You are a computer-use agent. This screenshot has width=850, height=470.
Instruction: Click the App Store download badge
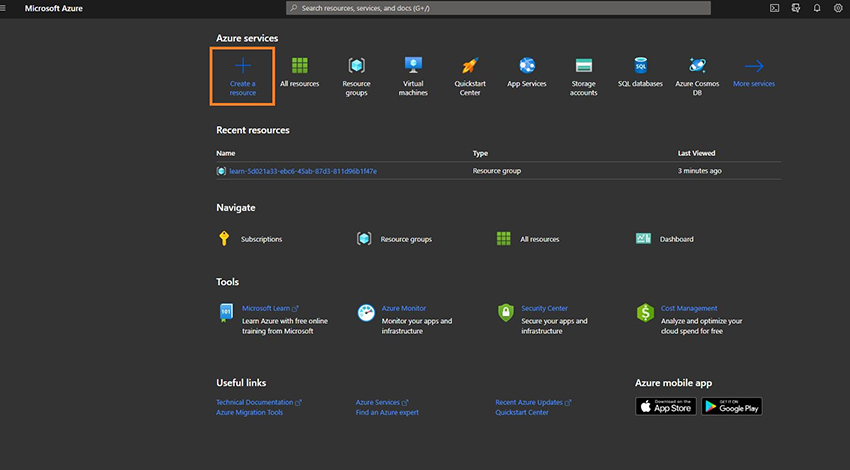(665, 406)
